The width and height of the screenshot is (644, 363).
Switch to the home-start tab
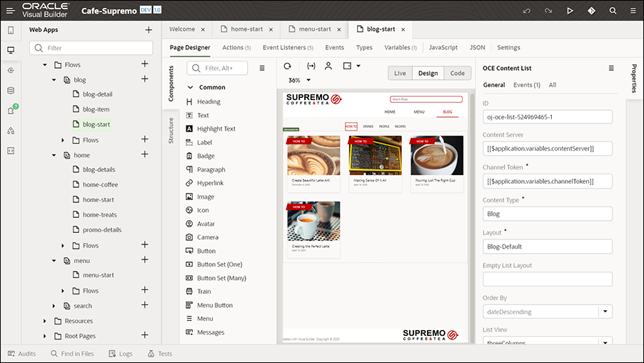(x=246, y=29)
